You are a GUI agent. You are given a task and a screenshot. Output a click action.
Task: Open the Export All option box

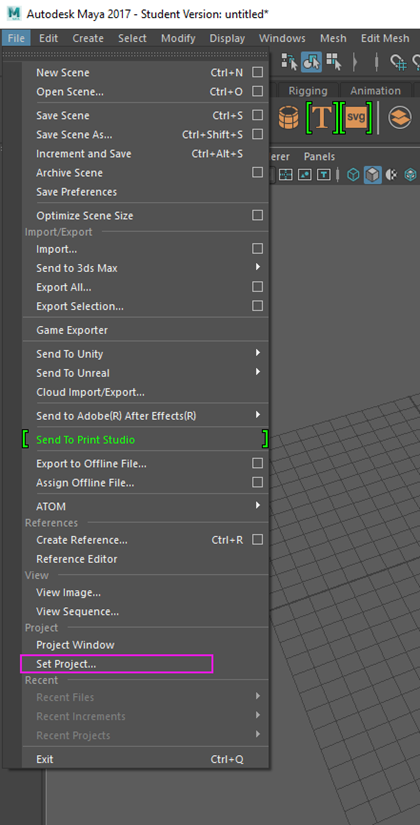257,287
